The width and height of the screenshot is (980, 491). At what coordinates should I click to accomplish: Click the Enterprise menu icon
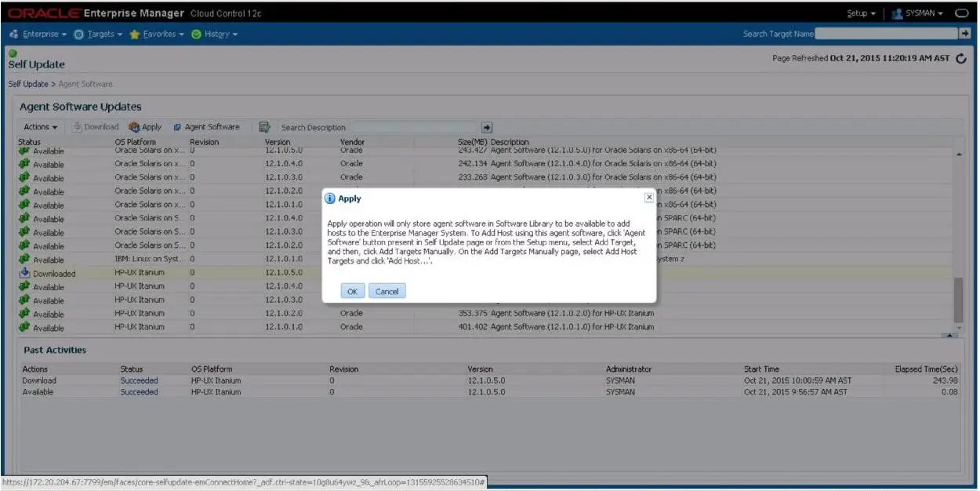coord(14,35)
